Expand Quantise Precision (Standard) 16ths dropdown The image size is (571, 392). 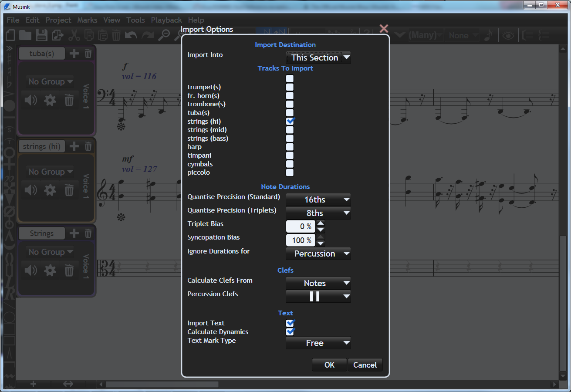tap(318, 199)
